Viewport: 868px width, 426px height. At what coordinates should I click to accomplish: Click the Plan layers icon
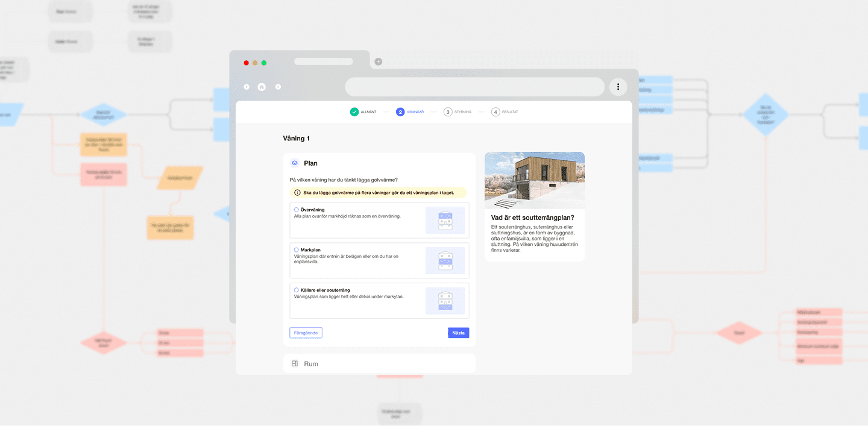click(x=295, y=163)
